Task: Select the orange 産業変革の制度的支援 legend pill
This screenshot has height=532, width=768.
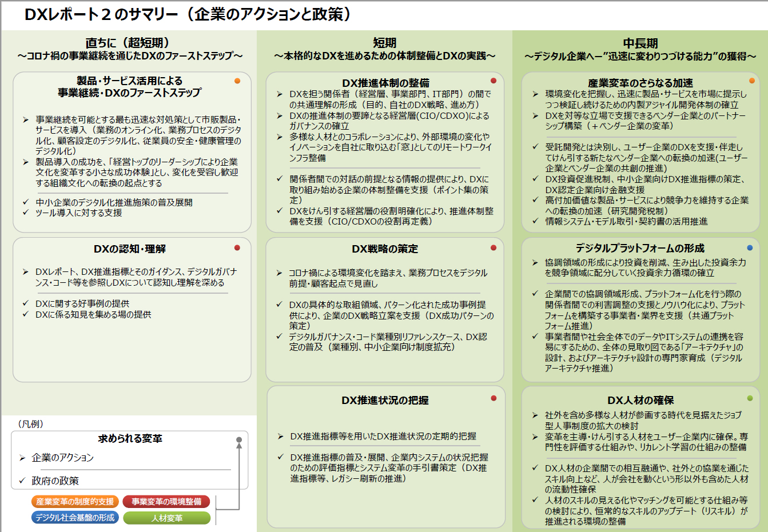Action: click(75, 502)
